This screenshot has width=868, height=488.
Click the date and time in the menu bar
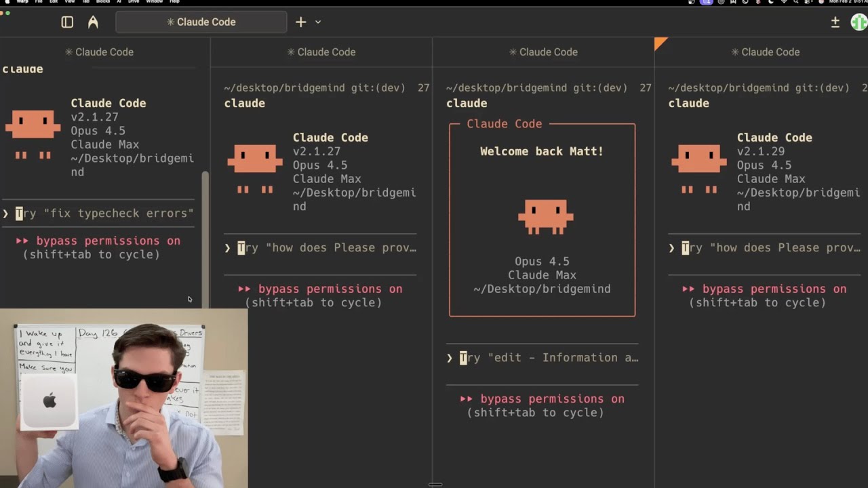tap(848, 2)
